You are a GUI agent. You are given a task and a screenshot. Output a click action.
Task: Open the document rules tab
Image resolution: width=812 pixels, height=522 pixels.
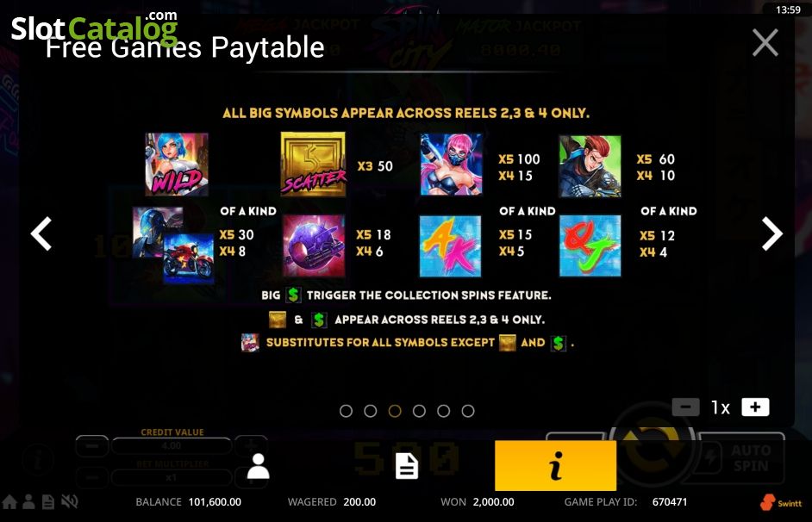[407, 466]
